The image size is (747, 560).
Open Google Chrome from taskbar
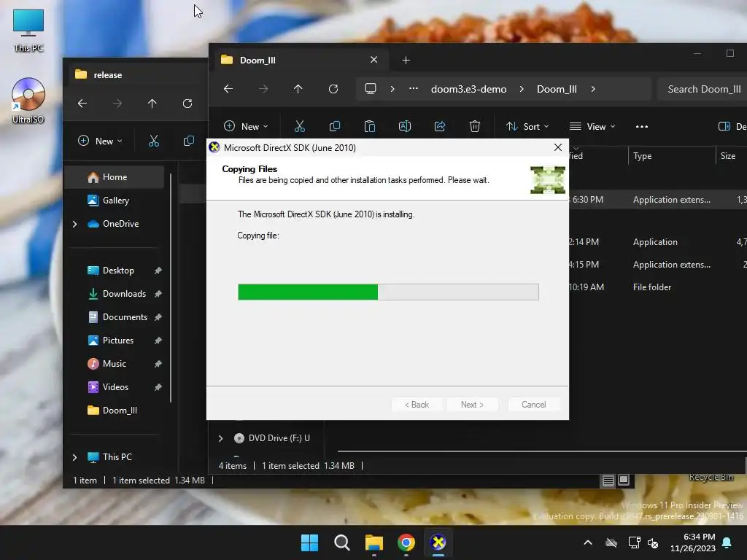[x=406, y=542]
